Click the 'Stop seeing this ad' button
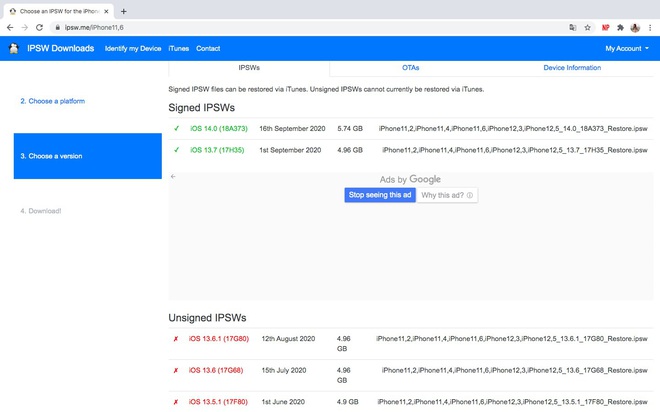The height and width of the screenshot is (412, 660). click(x=380, y=195)
